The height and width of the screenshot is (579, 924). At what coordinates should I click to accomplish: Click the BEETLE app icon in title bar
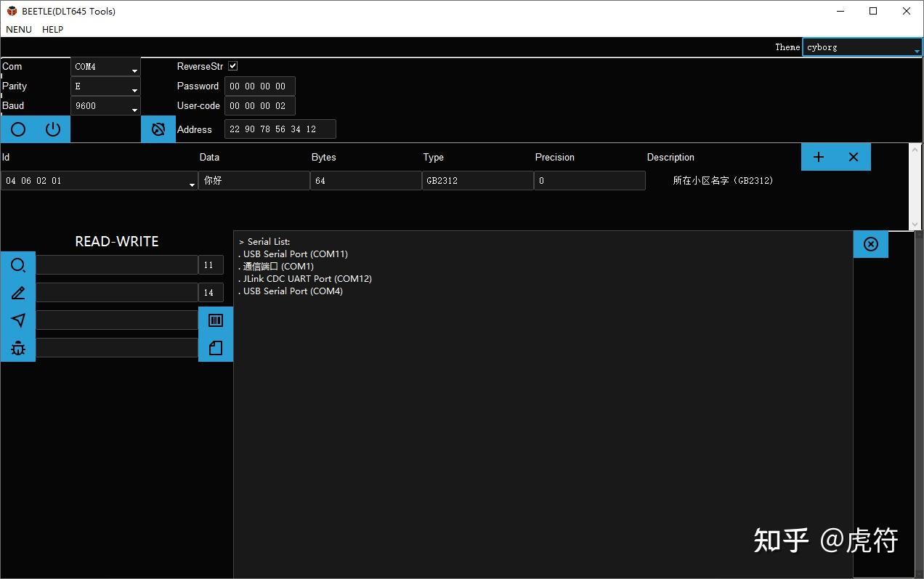pos(12,11)
